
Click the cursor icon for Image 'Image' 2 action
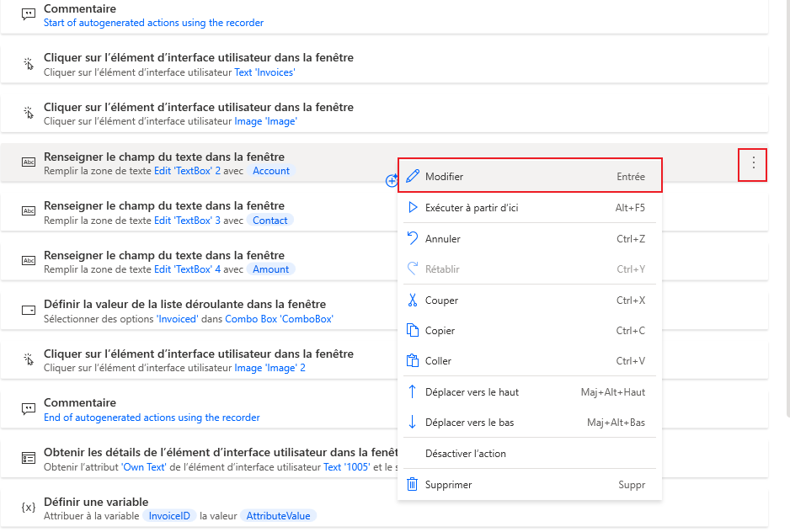coord(29,359)
